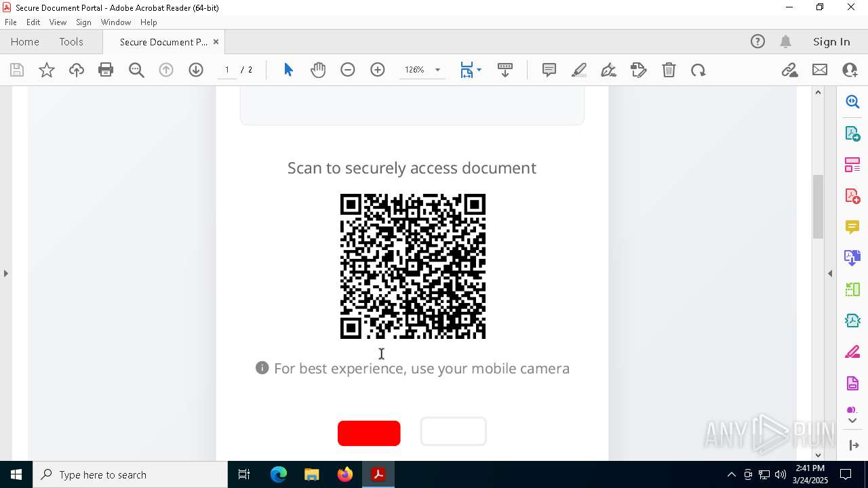Screen dimensions: 868x488
Task: Click the red button below the QR code
Action: point(369,433)
